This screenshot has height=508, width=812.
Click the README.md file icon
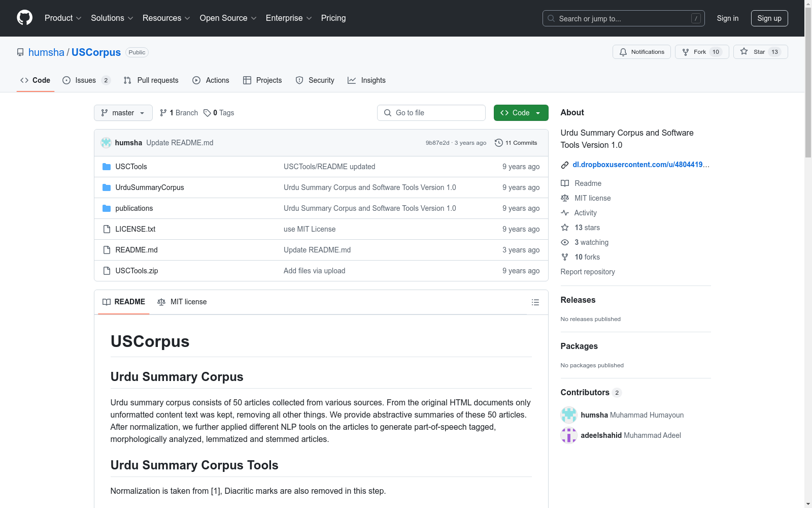[x=107, y=250]
